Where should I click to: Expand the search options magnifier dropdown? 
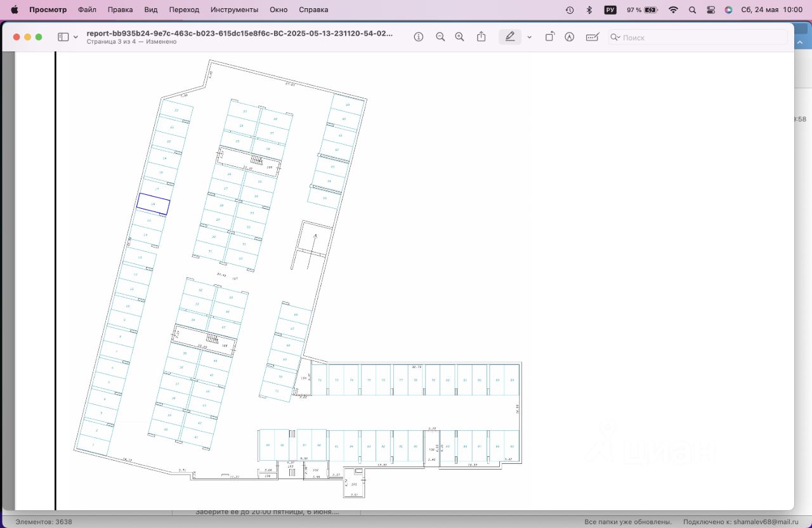pyautogui.click(x=615, y=37)
